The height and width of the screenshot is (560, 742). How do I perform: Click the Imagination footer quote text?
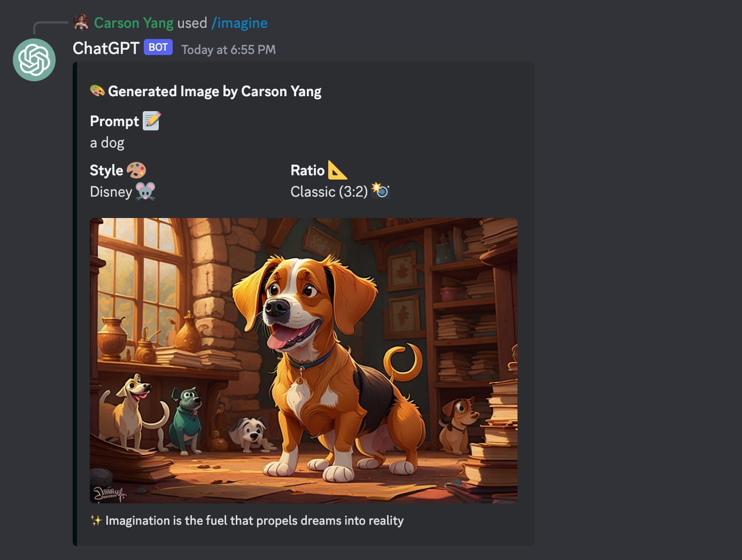point(254,520)
